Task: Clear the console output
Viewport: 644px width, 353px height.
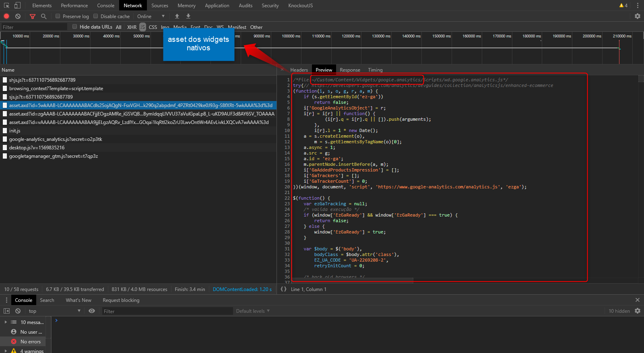Action: 18,311
